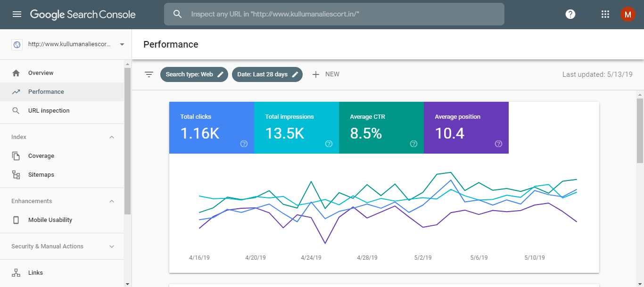Open the Google apps grid
Screen dimensions: 644x287
(x=605, y=14)
